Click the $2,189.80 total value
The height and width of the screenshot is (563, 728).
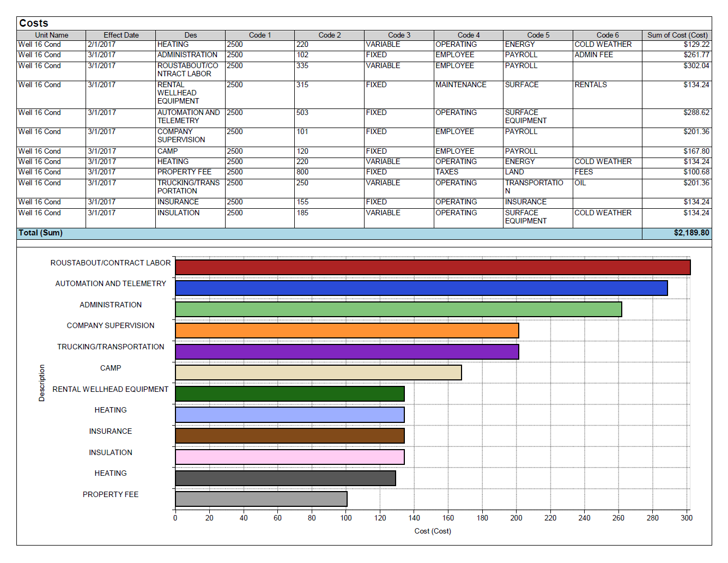pos(691,233)
